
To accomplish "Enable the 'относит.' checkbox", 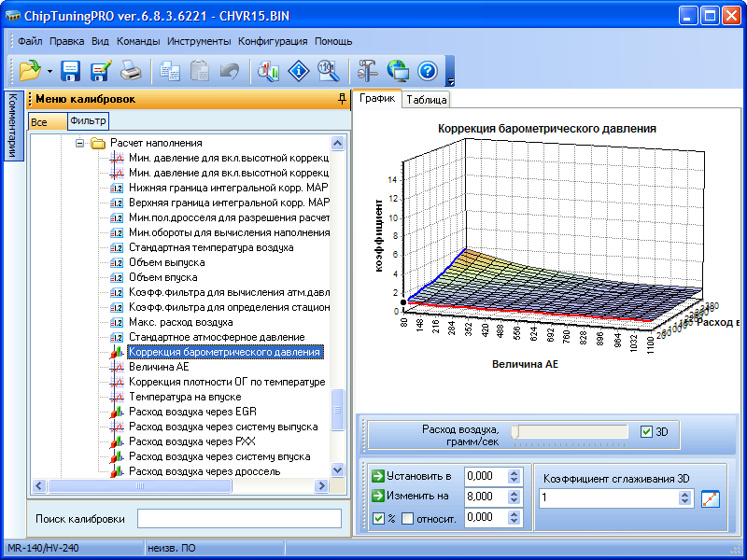I will (x=407, y=518).
